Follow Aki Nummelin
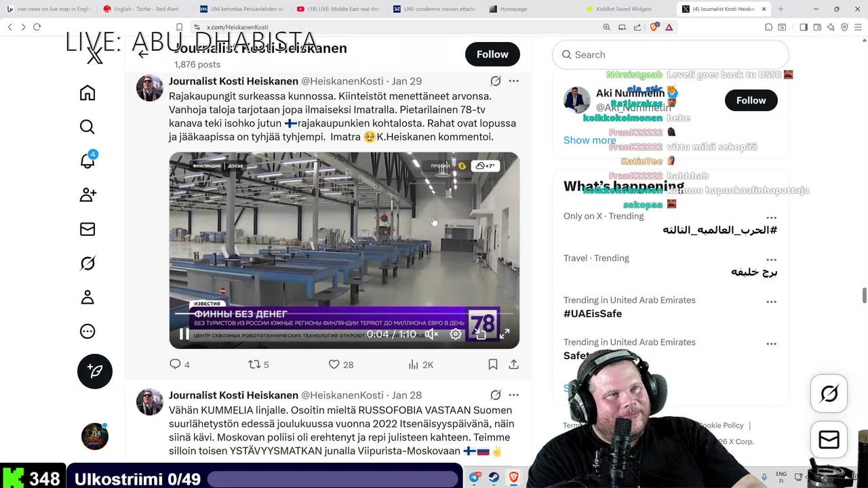 tap(751, 100)
